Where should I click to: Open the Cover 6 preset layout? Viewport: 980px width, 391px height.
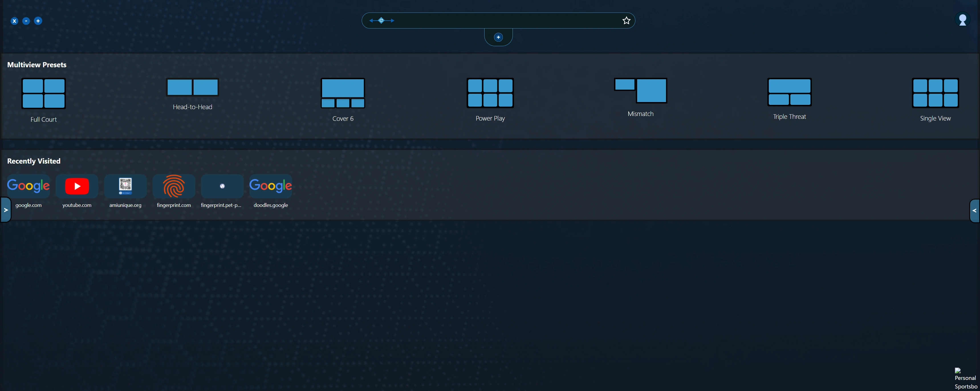[x=342, y=93]
